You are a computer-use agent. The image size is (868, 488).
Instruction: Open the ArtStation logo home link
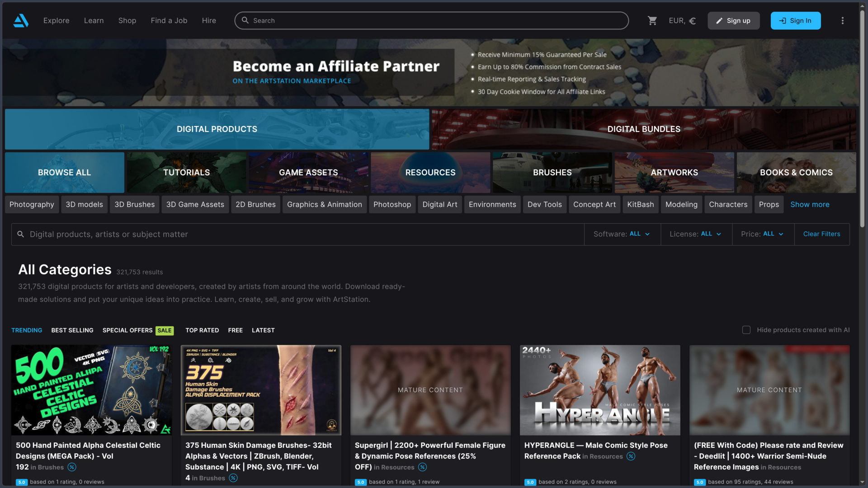21,21
